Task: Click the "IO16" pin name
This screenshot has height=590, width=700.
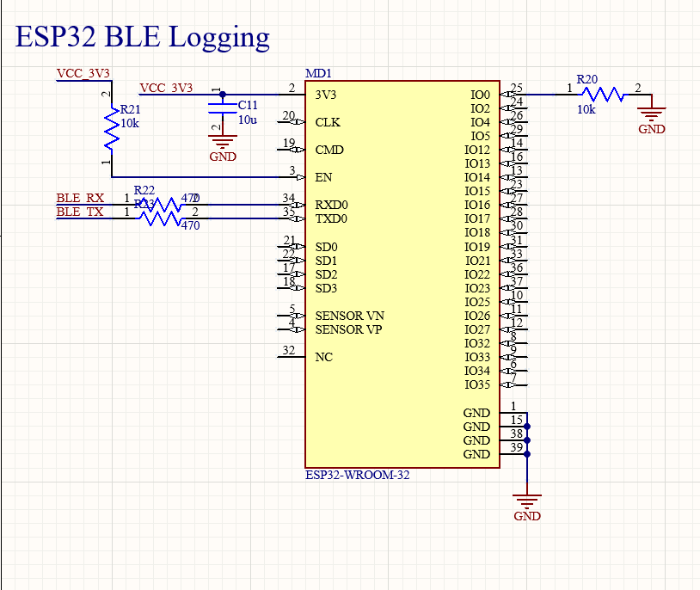Action: pyautogui.click(x=477, y=205)
